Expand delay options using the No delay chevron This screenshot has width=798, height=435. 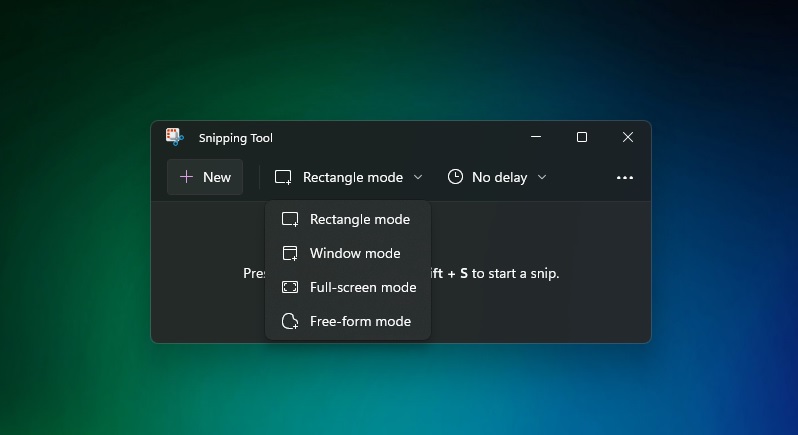click(x=542, y=177)
